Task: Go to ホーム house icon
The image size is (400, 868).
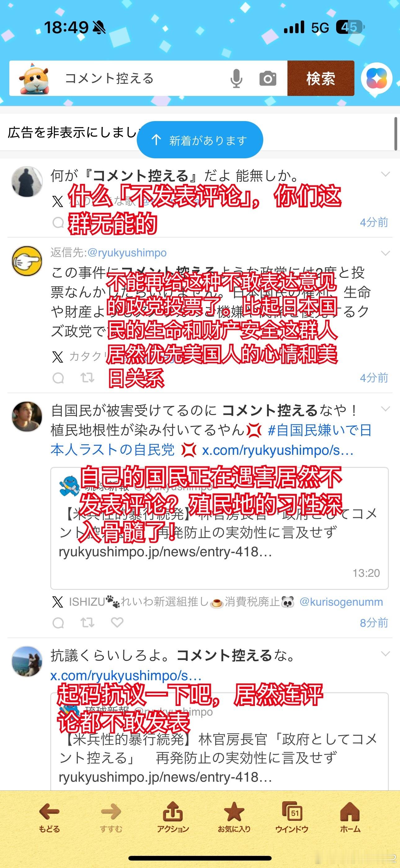Action: [350, 817]
